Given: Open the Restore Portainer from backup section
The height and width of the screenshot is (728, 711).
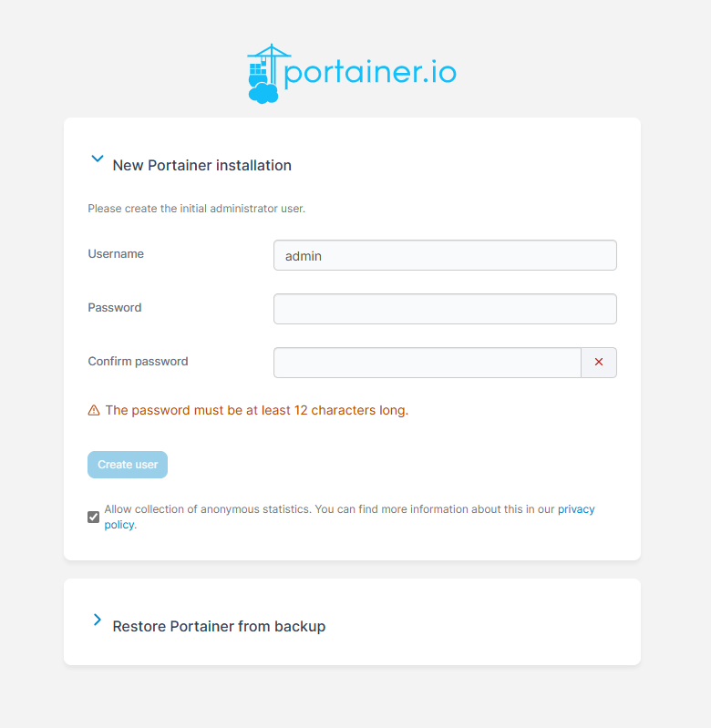Looking at the screenshot, I should 219,626.
